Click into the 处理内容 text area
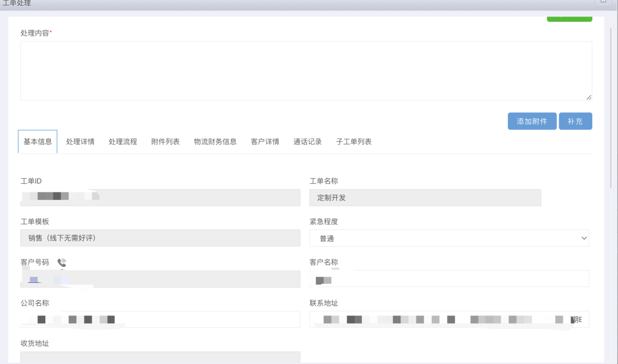 pos(306,71)
